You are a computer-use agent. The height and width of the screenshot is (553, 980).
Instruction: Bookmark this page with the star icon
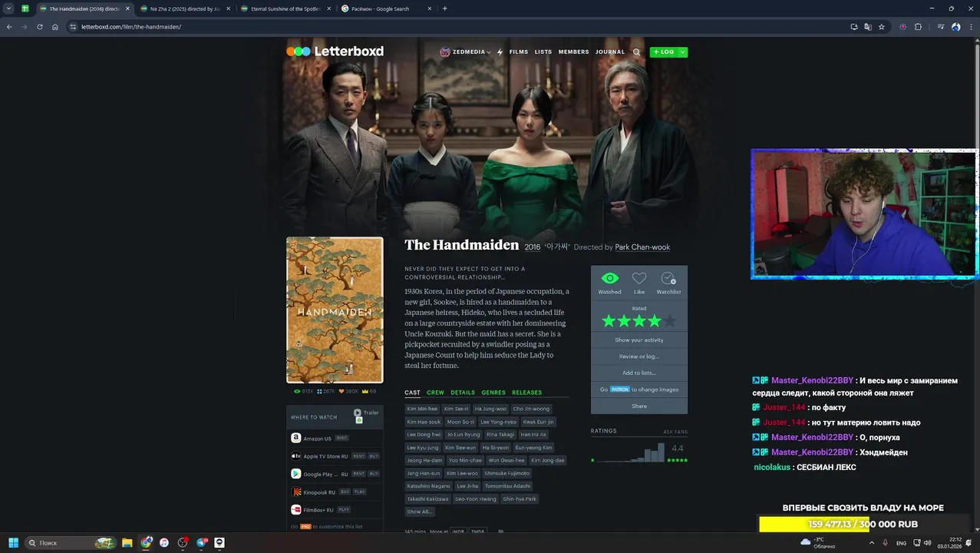[882, 27]
